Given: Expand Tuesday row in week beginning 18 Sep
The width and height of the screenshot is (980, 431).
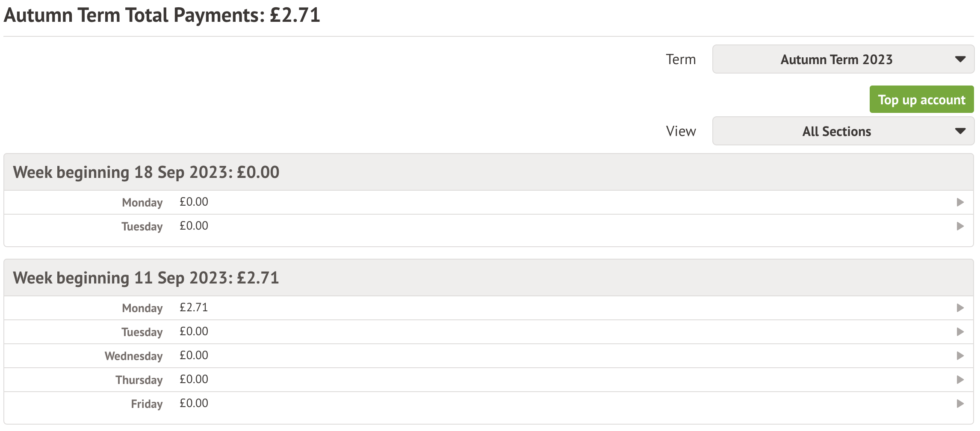Looking at the screenshot, I should coord(960,226).
